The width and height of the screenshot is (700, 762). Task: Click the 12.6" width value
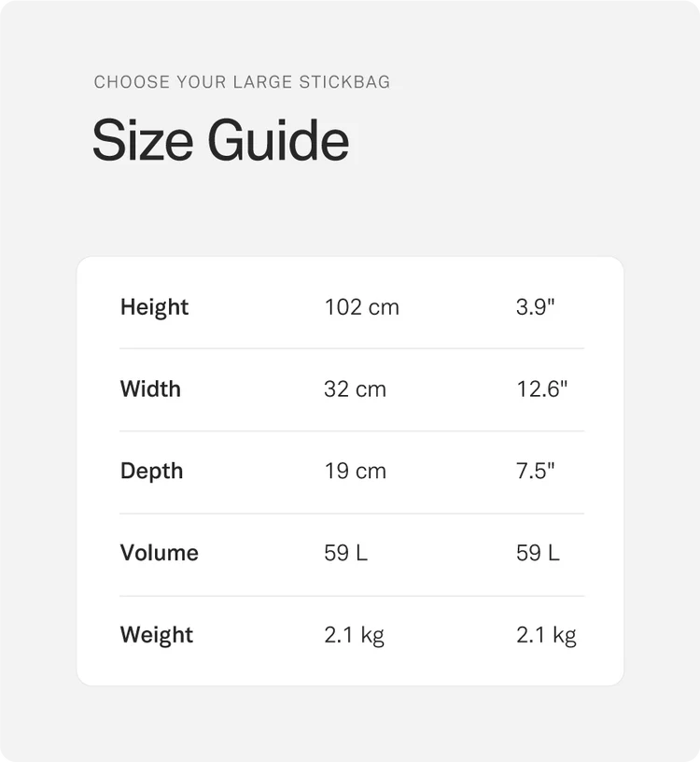point(541,388)
